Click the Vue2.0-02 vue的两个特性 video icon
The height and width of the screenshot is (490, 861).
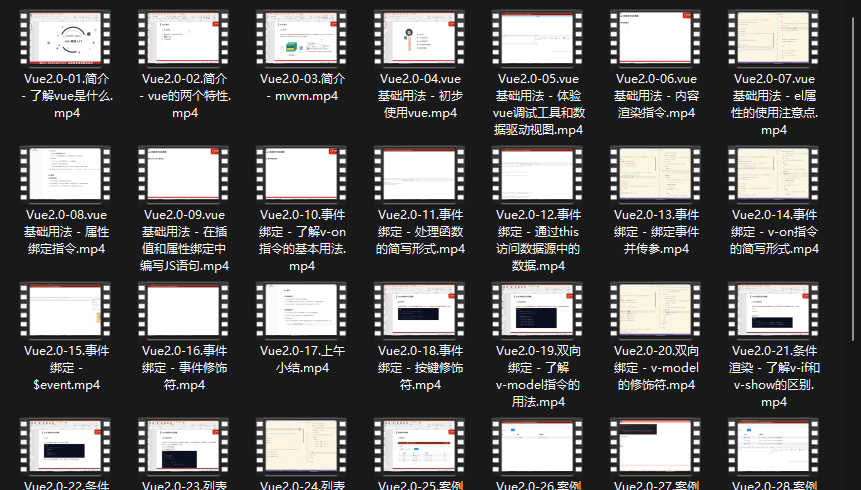pyautogui.click(x=185, y=37)
